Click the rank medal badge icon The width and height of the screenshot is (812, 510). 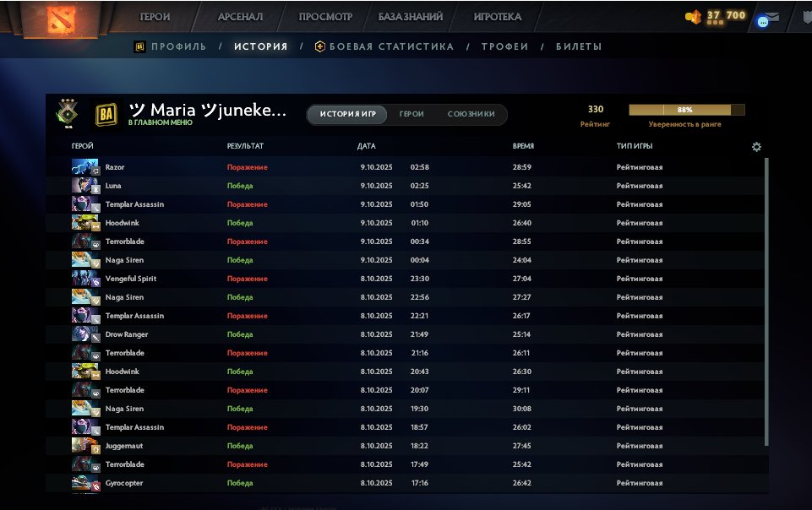(65, 113)
